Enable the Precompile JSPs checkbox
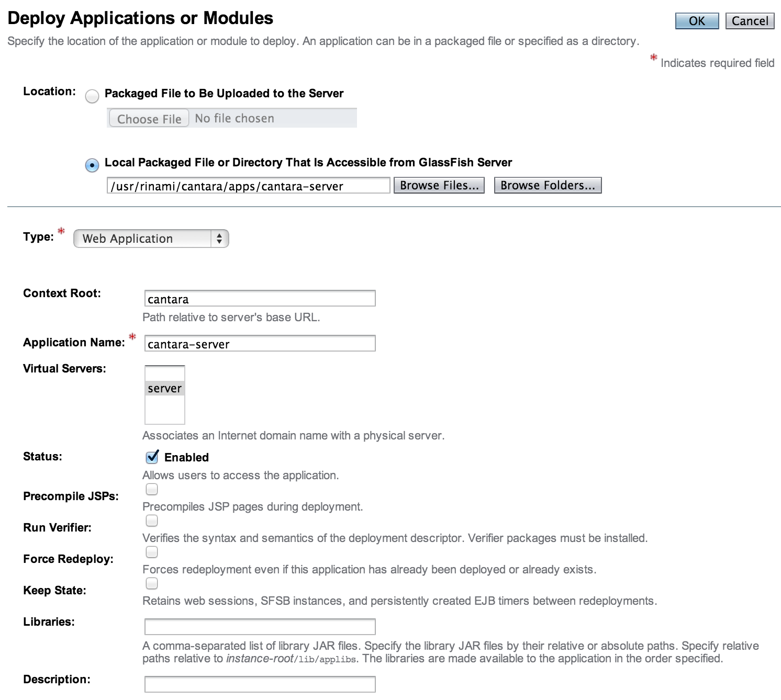This screenshot has height=700, width=781. (152, 489)
